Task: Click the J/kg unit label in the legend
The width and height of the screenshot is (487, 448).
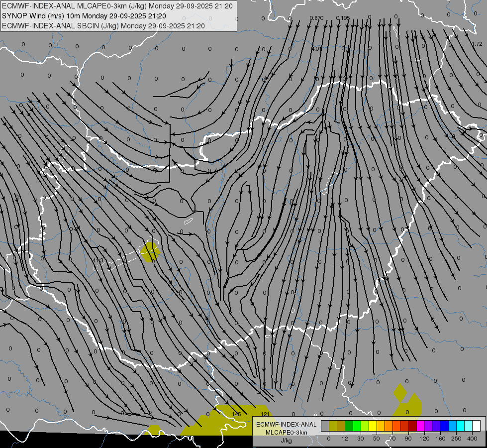Action: (x=286, y=441)
